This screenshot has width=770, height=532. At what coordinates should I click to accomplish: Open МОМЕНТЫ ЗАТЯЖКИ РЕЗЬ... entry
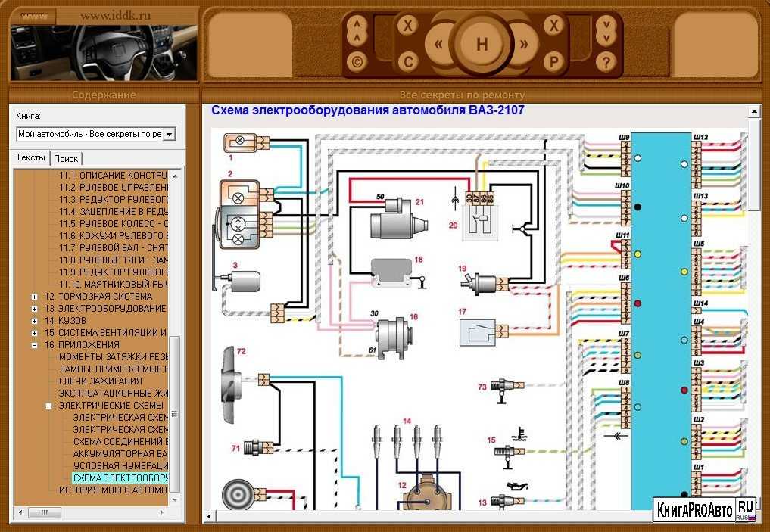(x=113, y=356)
